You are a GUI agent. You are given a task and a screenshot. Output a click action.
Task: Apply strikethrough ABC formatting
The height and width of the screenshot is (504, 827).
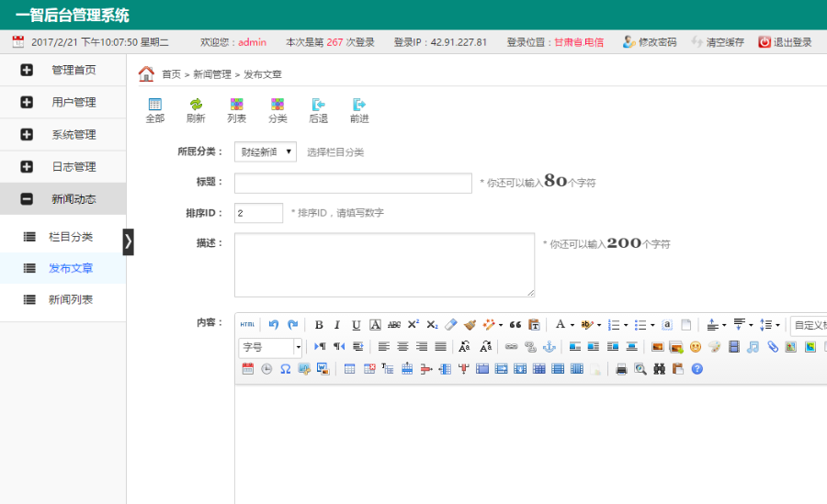[x=394, y=325]
